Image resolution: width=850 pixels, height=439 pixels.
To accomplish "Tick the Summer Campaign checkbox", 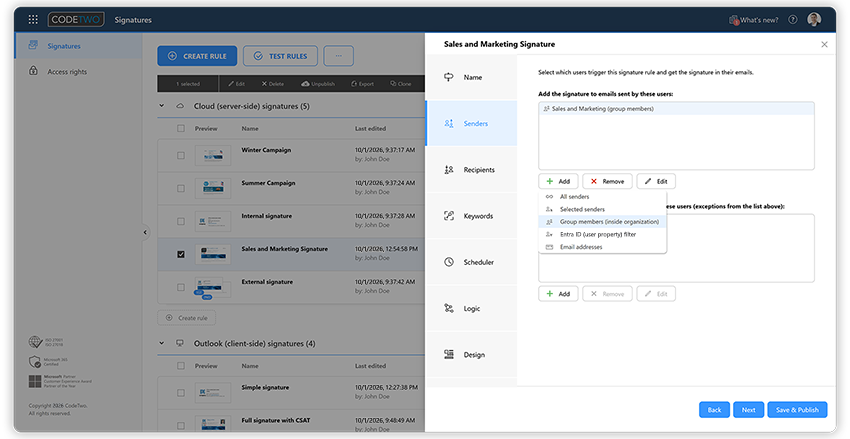I will [x=181, y=189].
